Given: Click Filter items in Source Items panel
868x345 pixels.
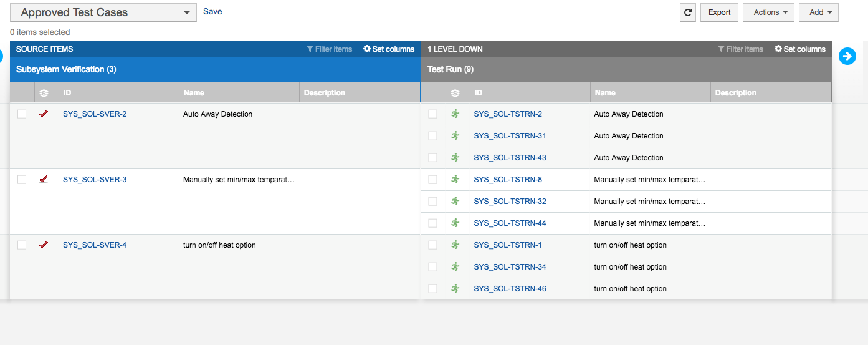Looking at the screenshot, I should point(330,49).
